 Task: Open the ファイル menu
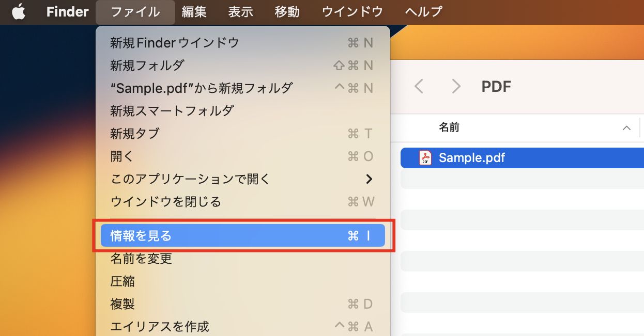[135, 12]
